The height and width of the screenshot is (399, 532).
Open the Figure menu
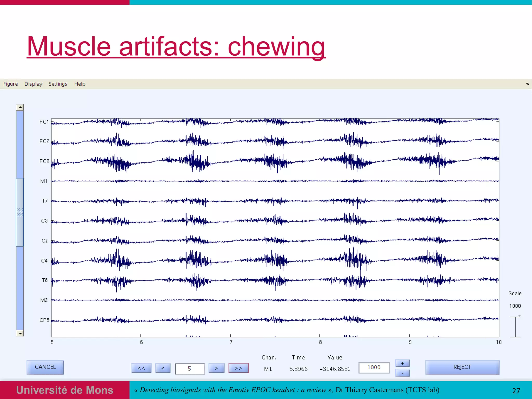[x=10, y=84]
